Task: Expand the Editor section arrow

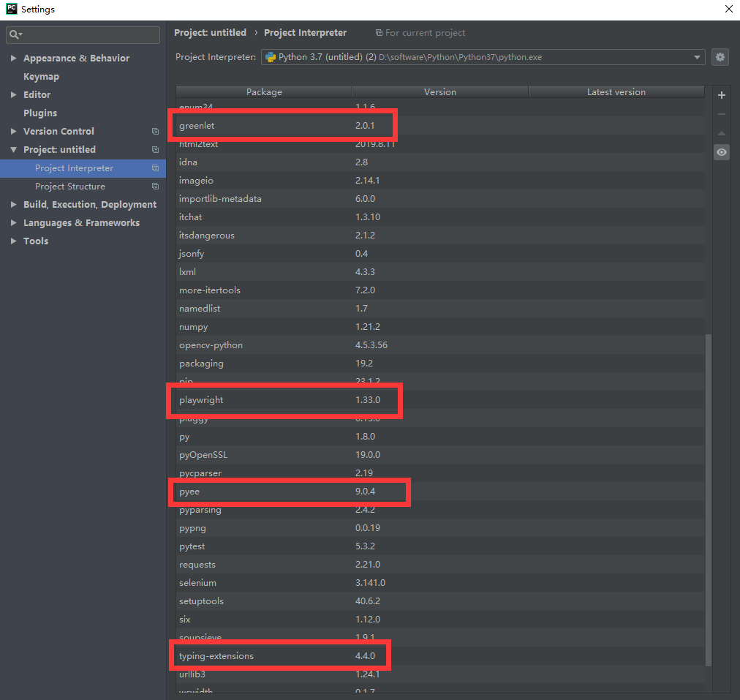Action: pos(13,95)
